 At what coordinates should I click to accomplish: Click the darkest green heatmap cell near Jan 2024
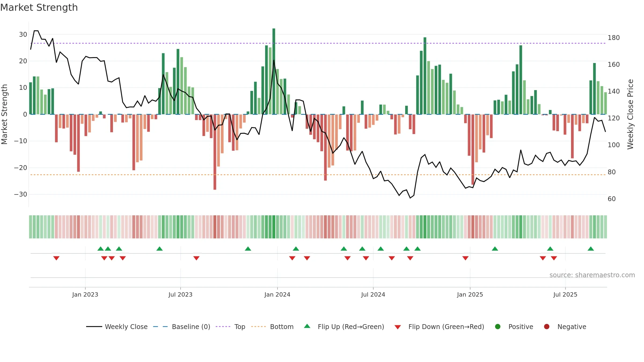pyautogui.click(x=274, y=227)
